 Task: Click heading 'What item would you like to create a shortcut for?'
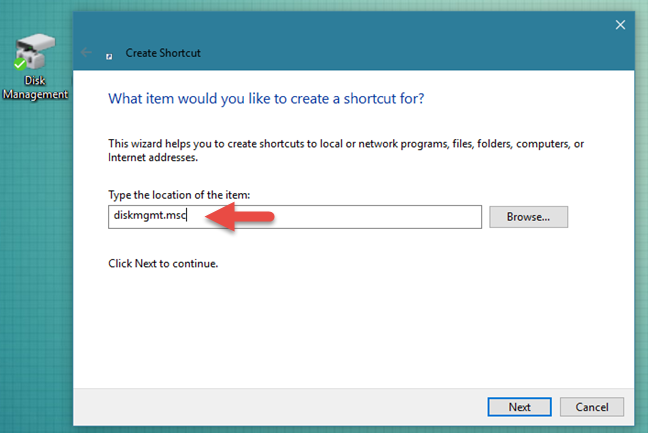pos(266,99)
